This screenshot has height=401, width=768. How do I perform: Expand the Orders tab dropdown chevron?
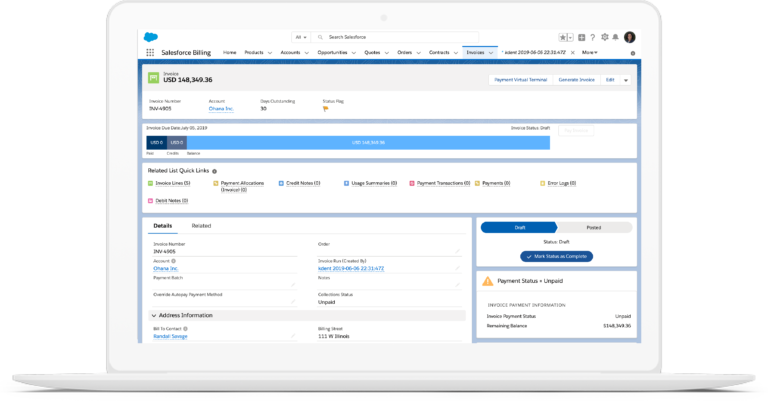coord(418,53)
